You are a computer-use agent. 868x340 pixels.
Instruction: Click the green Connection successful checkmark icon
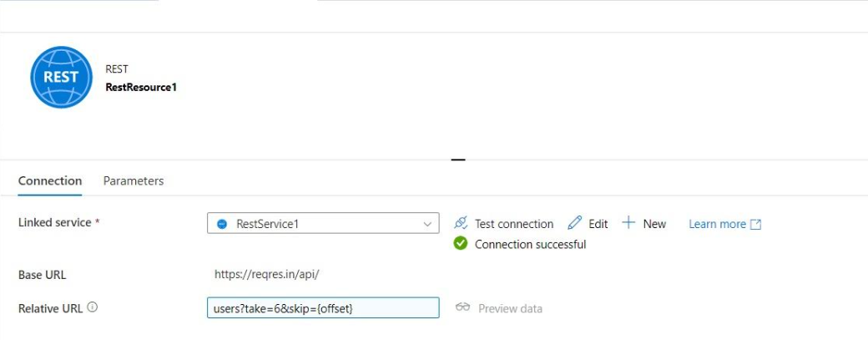461,243
